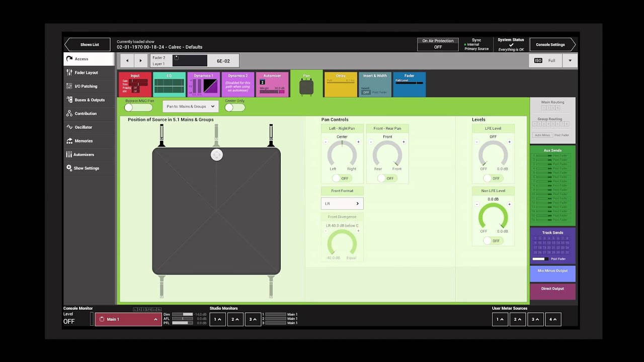This screenshot has width=644, height=362.
Task: Open Automixers page
Action: pos(89,154)
